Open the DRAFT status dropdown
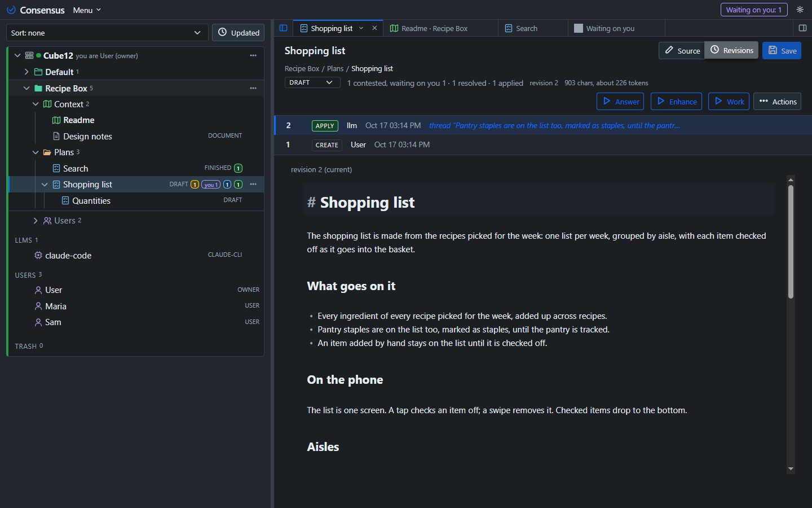The width and height of the screenshot is (812, 508). point(312,82)
